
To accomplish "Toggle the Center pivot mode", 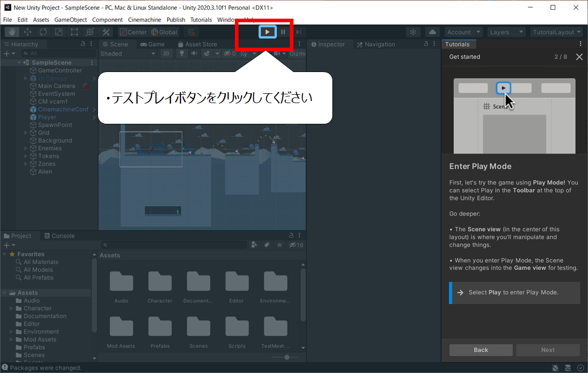I will coord(133,32).
